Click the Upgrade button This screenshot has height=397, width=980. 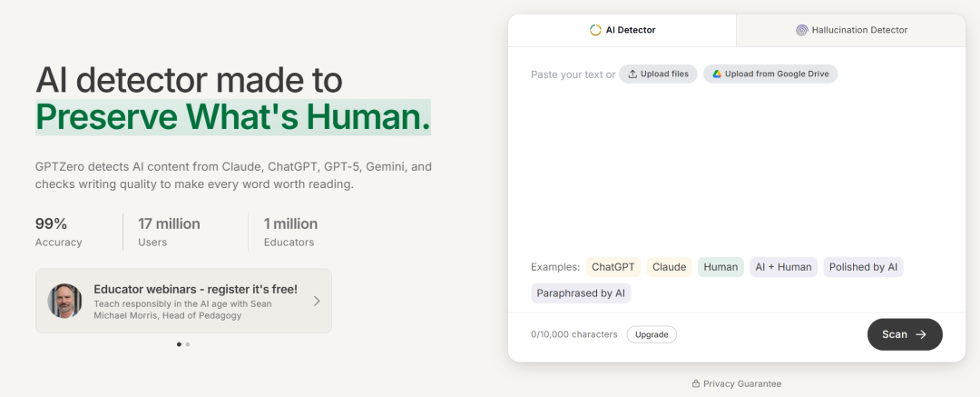[x=652, y=334]
